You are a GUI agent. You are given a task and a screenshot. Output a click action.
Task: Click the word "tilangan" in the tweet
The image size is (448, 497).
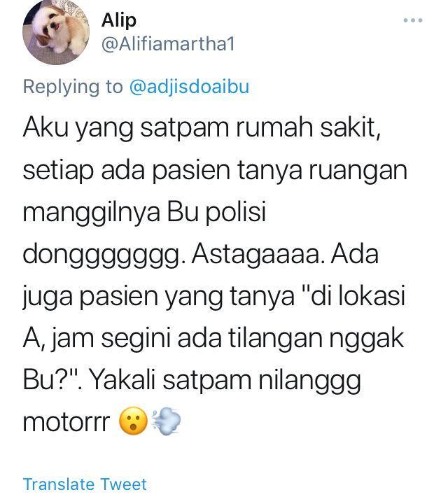(x=274, y=338)
